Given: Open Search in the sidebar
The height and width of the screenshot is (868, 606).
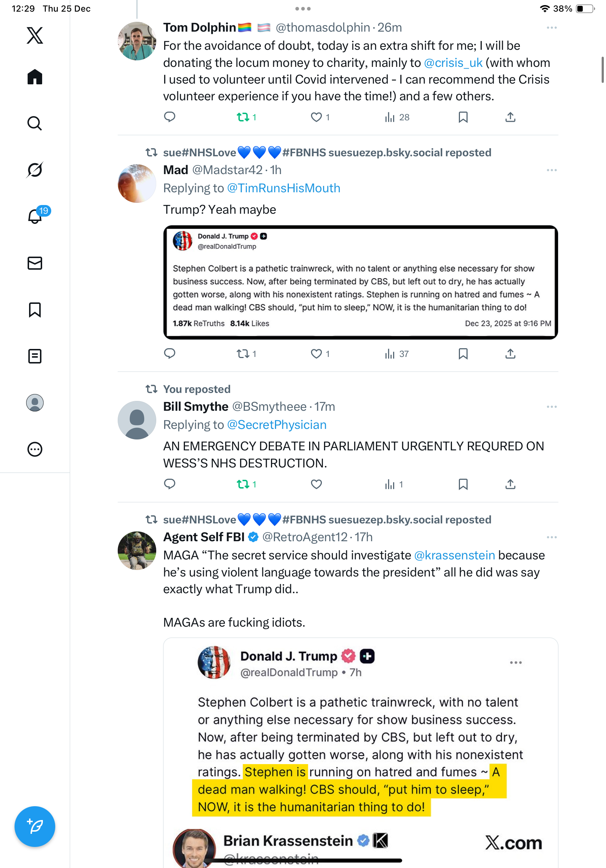Looking at the screenshot, I should coord(35,123).
